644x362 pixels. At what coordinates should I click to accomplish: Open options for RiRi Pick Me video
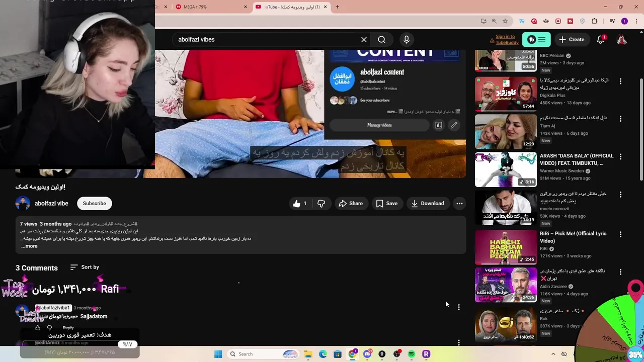coord(620,234)
